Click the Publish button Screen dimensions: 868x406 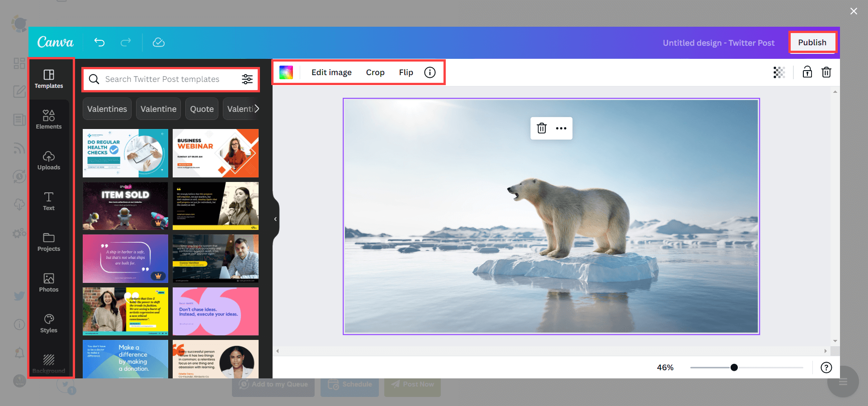pyautogui.click(x=812, y=42)
